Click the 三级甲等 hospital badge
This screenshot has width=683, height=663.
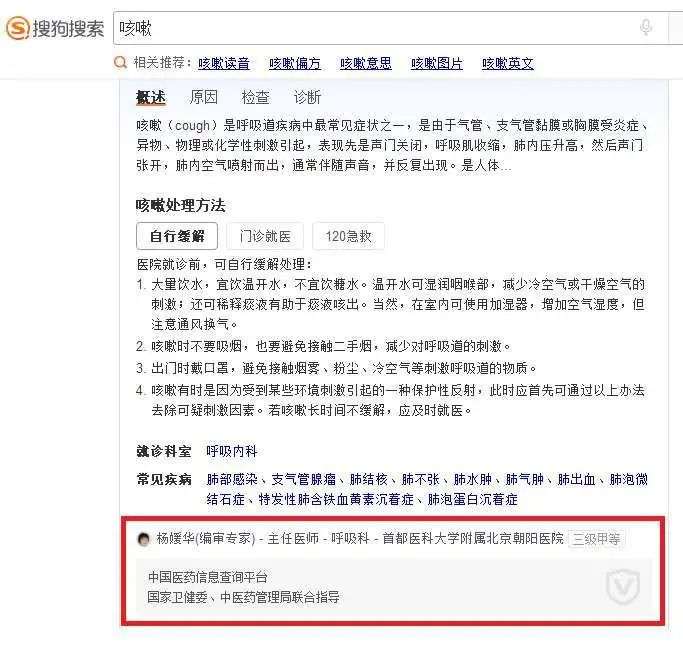tap(596, 539)
